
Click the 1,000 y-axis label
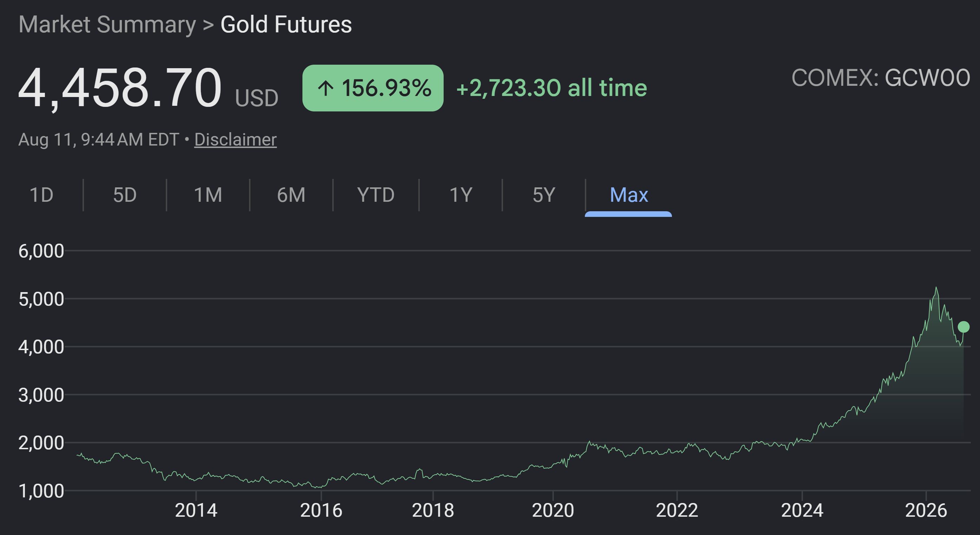(x=41, y=491)
